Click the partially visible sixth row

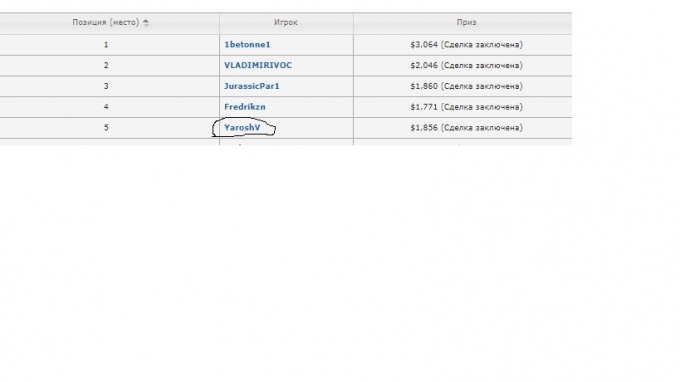coord(286,142)
